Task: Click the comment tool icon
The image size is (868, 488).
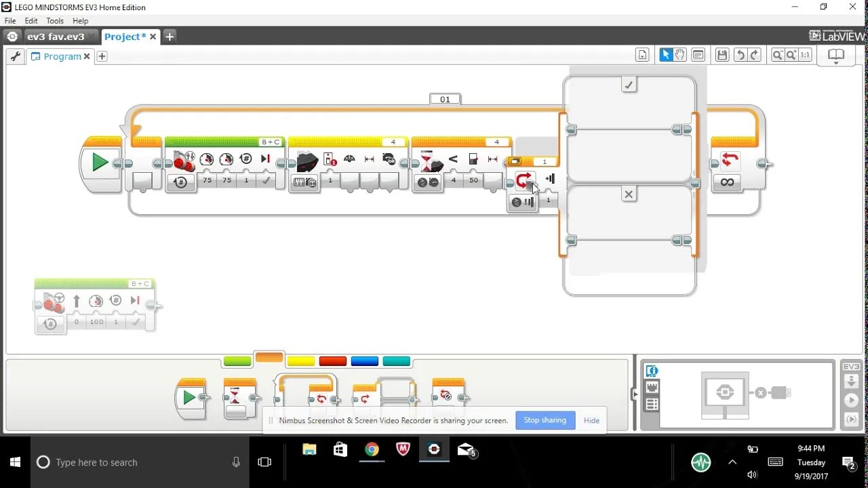Action: click(x=698, y=56)
